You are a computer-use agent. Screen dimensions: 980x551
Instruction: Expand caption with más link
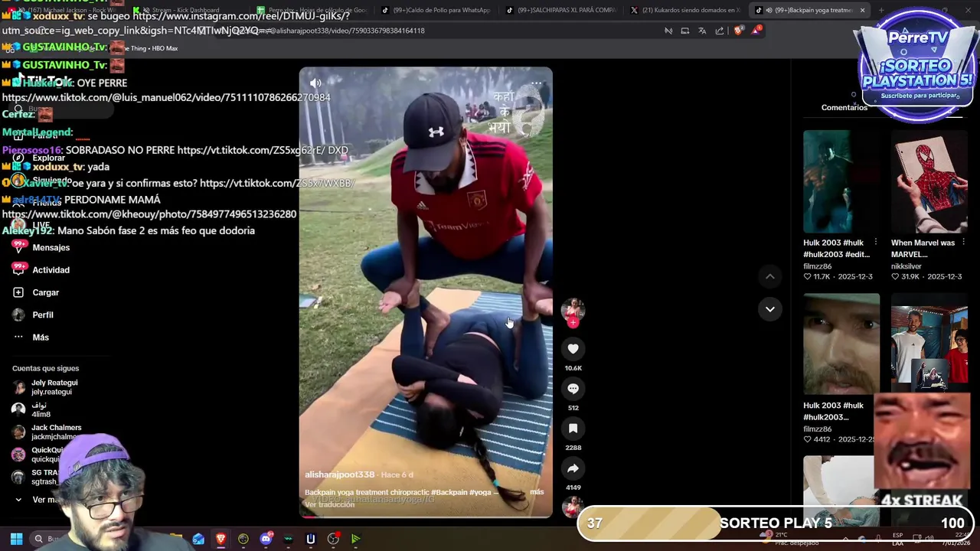[x=537, y=492]
